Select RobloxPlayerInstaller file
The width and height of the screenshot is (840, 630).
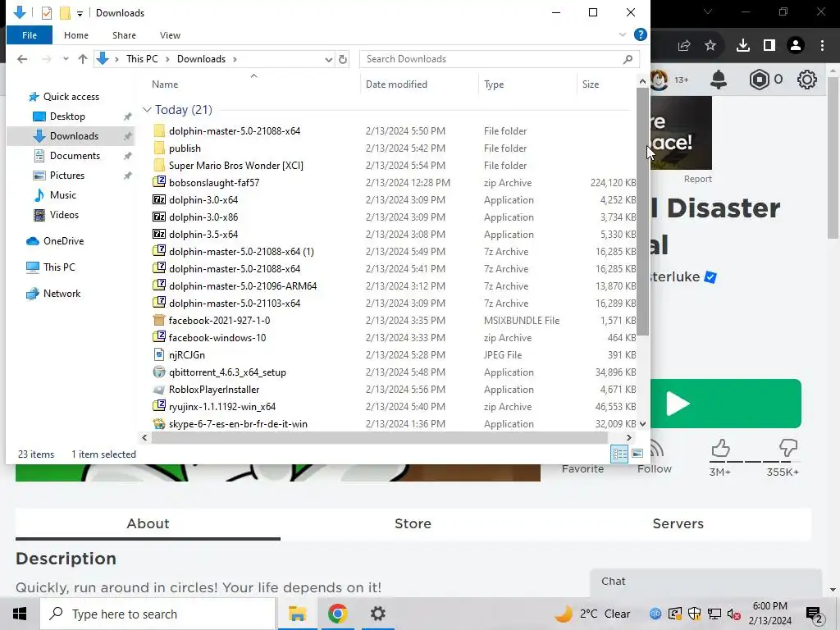tap(214, 390)
